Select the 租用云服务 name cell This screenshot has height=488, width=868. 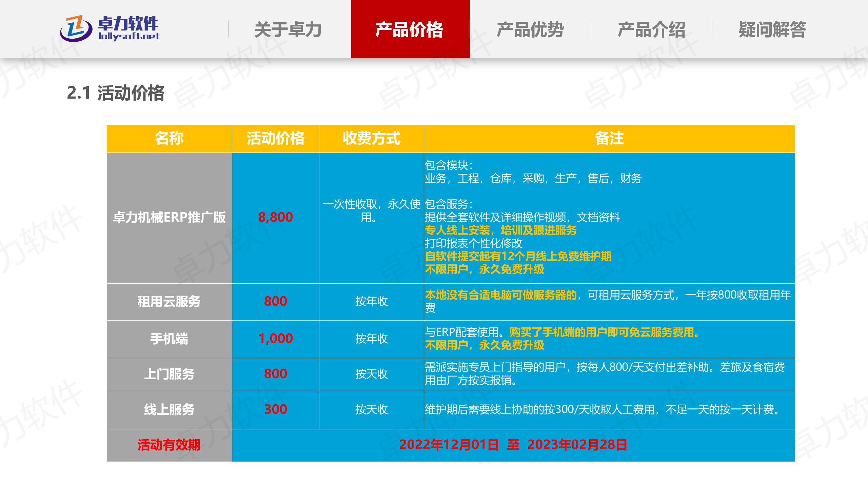click(x=169, y=302)
